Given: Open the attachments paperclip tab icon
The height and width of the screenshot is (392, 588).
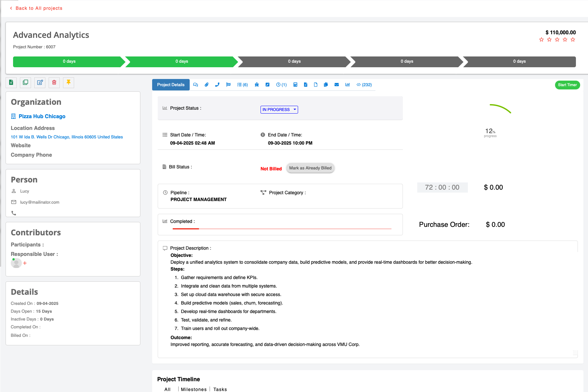Looking at the screenshot, I should pos(207,85).
